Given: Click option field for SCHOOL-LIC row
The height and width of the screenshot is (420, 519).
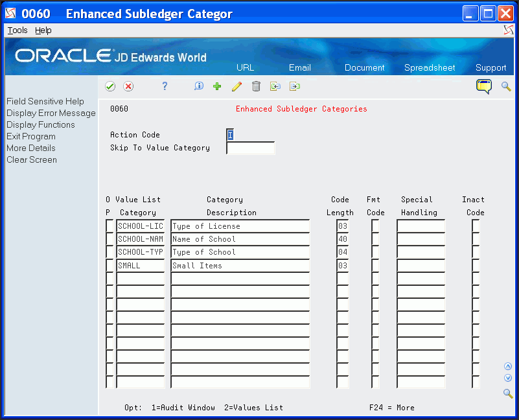Looking at the screenshot, I should (110, 226).
